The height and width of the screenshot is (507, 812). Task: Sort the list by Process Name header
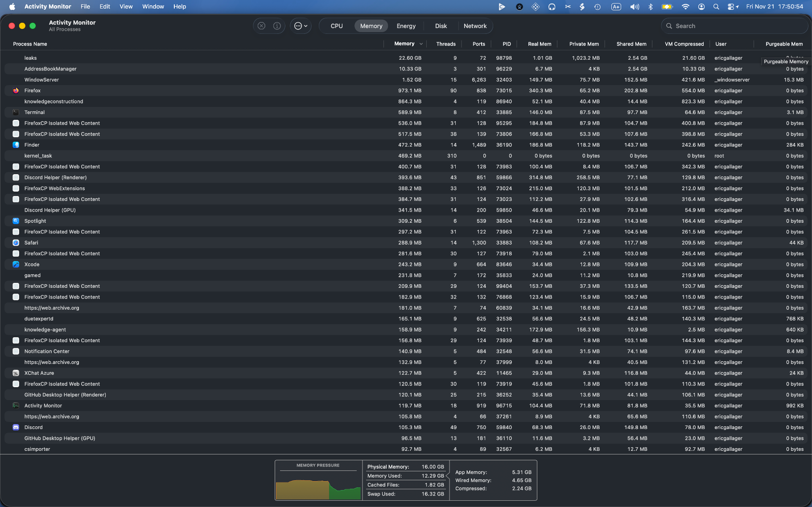click(x=30, y=44)
